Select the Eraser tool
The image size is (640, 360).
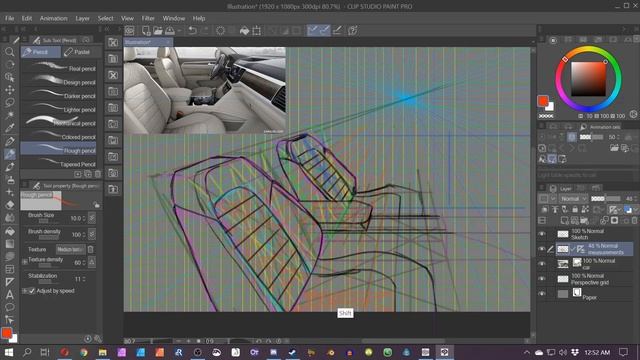(9, 205)
